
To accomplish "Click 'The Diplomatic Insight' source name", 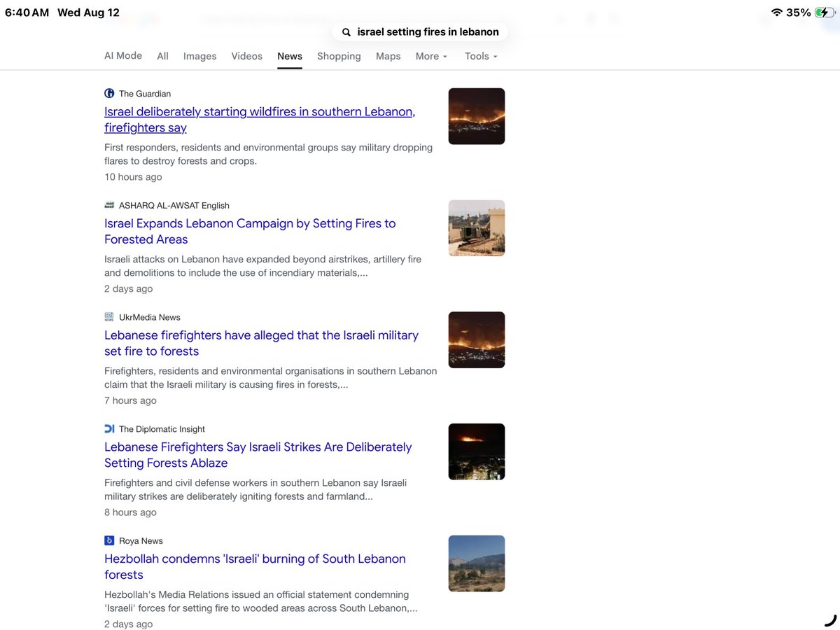I will pyautogui.click(x=162, y=429).
